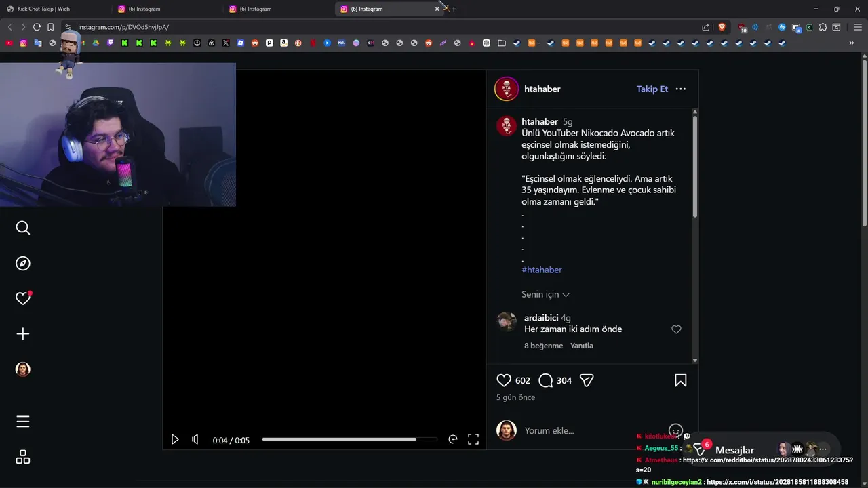Click the share page icon in address bar
Image resolution: width=868 pixels, height=488 pixels.
pyautogui.click(x=706, y=27)
